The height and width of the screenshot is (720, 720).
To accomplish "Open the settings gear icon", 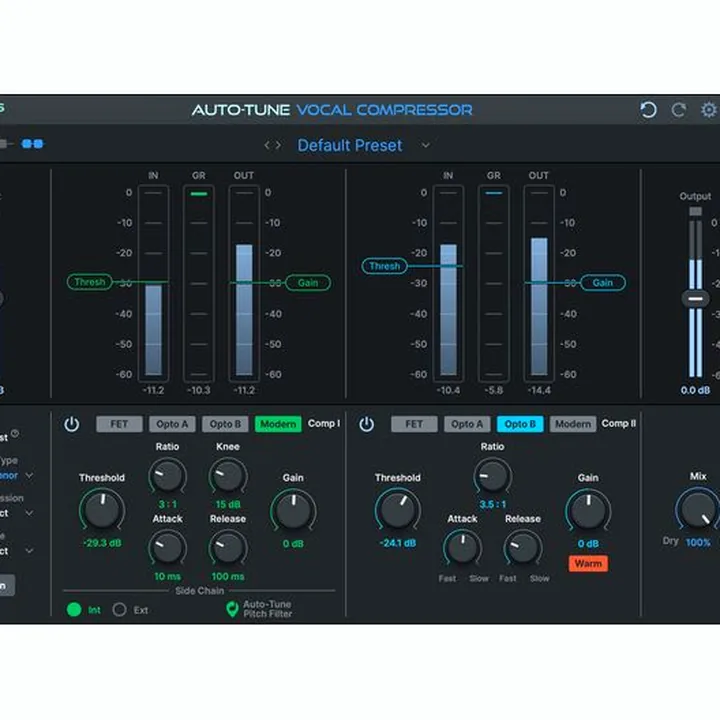I will (x=709, y=110).
